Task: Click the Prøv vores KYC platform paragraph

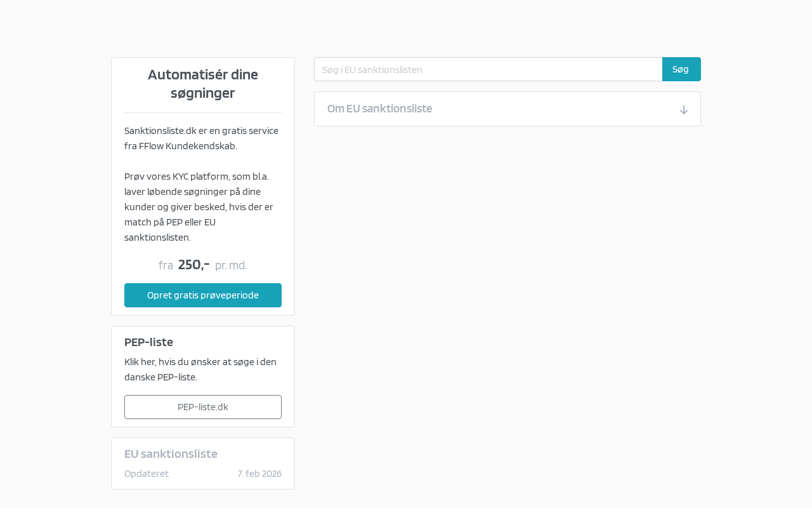Action: (199, 207)
